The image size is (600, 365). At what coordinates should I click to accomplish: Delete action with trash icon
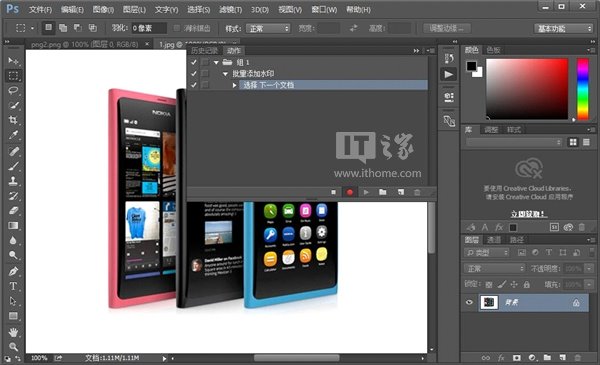417,192
